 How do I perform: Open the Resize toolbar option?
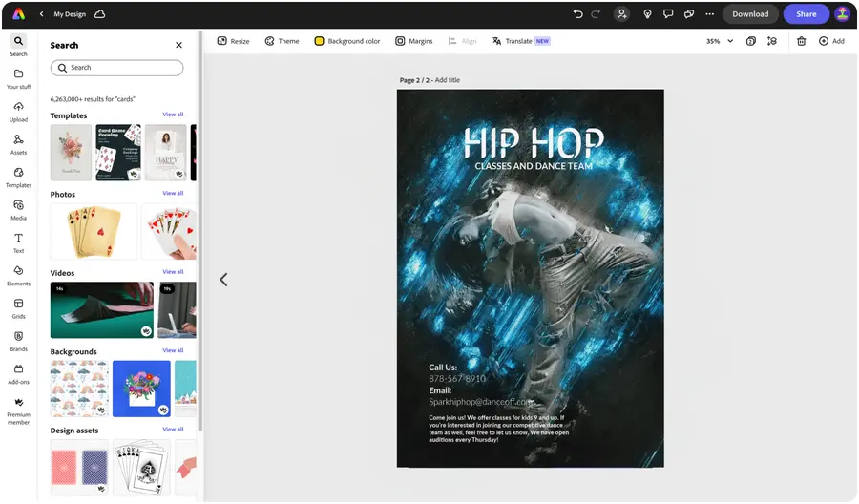(233, 41)
